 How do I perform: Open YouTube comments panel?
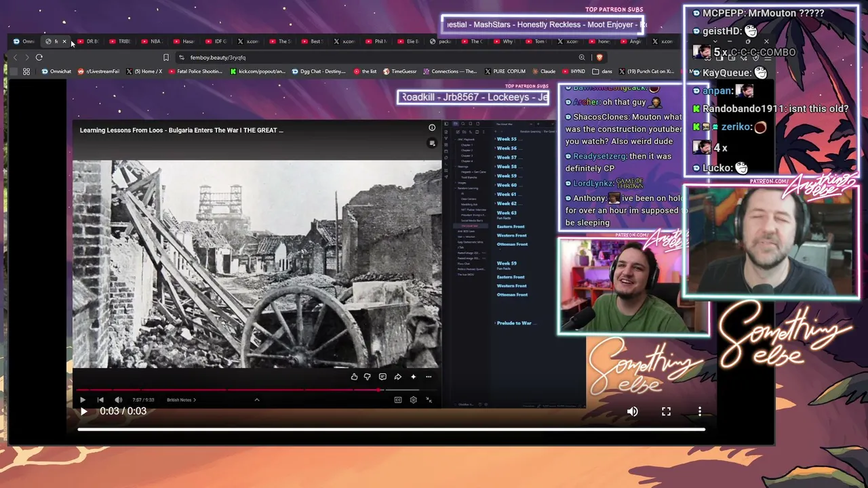382,377
